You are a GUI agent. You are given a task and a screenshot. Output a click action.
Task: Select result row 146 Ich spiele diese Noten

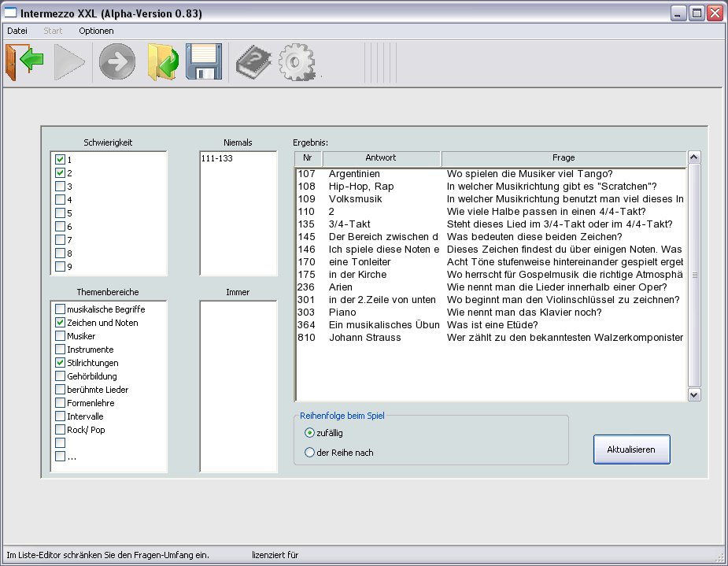(490, 250)
